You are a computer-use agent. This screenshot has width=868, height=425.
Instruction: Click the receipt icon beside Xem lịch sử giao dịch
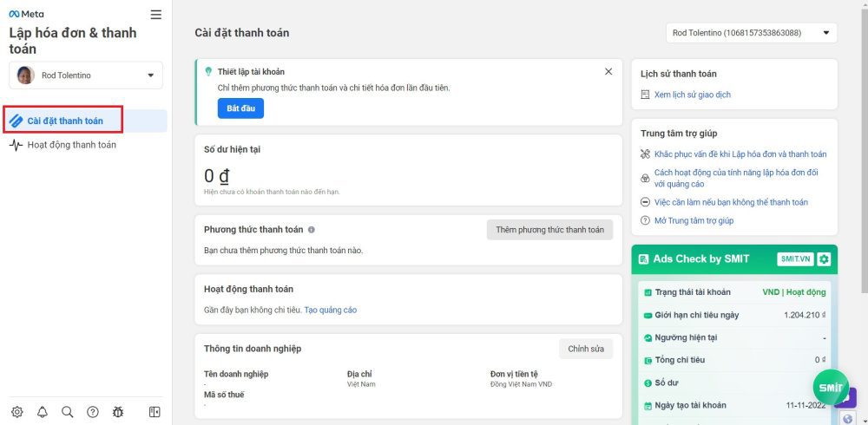point(645,95)
